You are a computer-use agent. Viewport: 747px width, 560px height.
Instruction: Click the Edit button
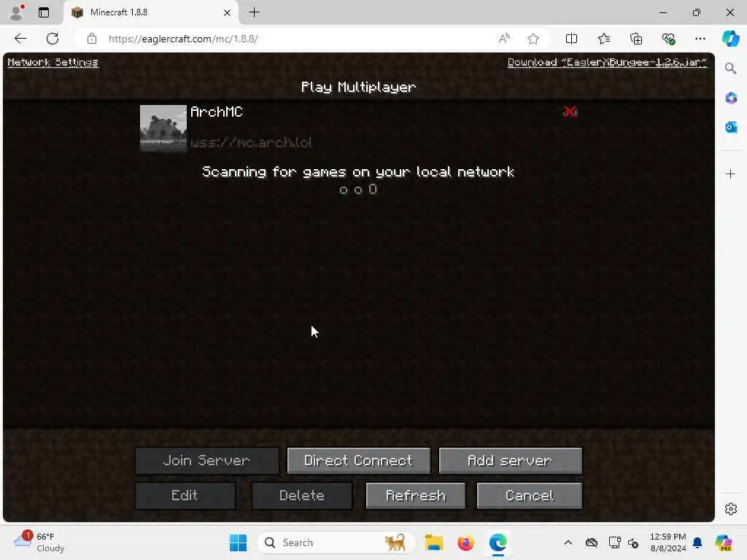point(185,496)
